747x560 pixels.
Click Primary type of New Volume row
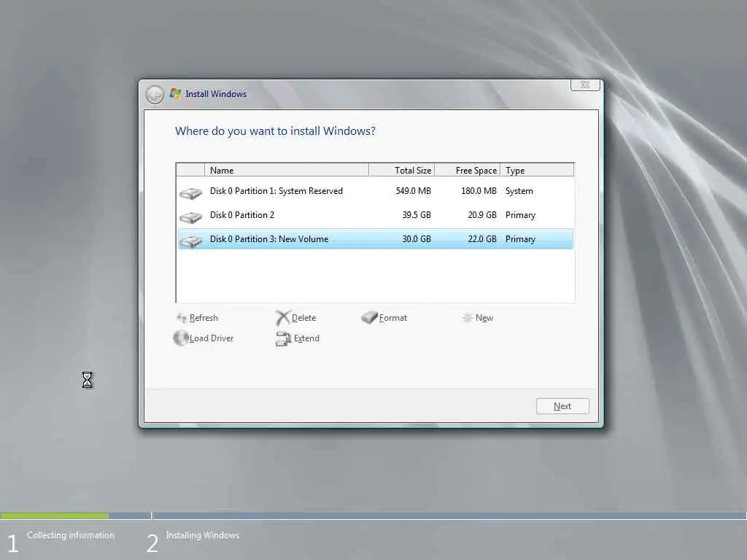click(520, 239)
